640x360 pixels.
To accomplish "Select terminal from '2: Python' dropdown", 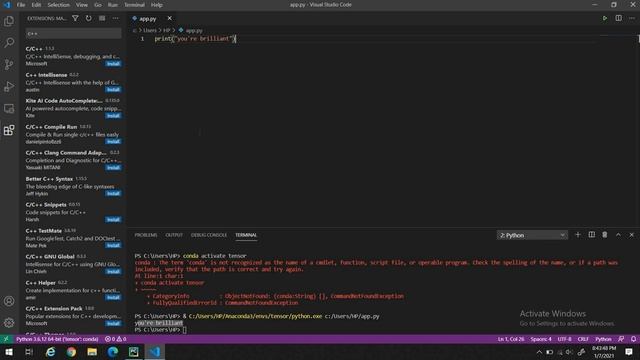I will coord(532,235).
